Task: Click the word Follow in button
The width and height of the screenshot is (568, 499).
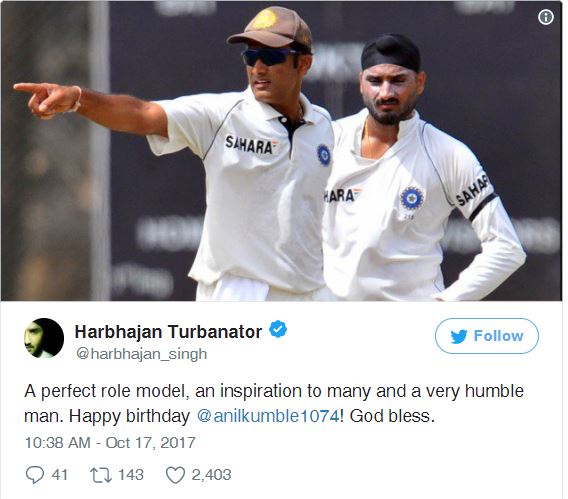Action: pyautogui.click(x=498, y=336)
